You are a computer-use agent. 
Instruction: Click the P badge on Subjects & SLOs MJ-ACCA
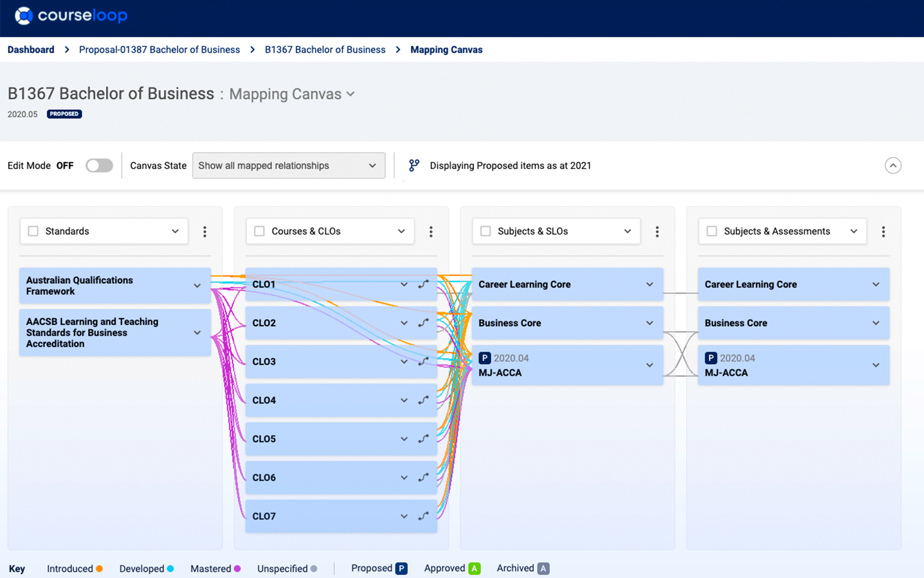click(485, 358)
